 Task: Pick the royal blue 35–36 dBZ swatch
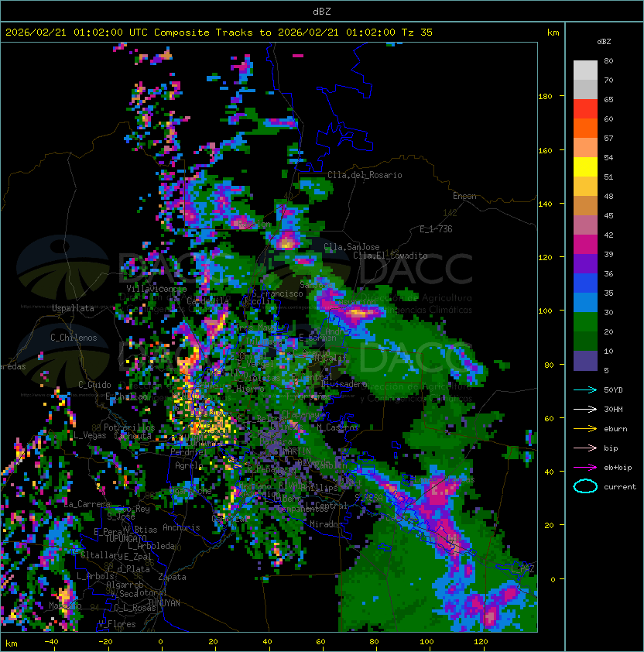pyautogui.click(x=585, y=283)
